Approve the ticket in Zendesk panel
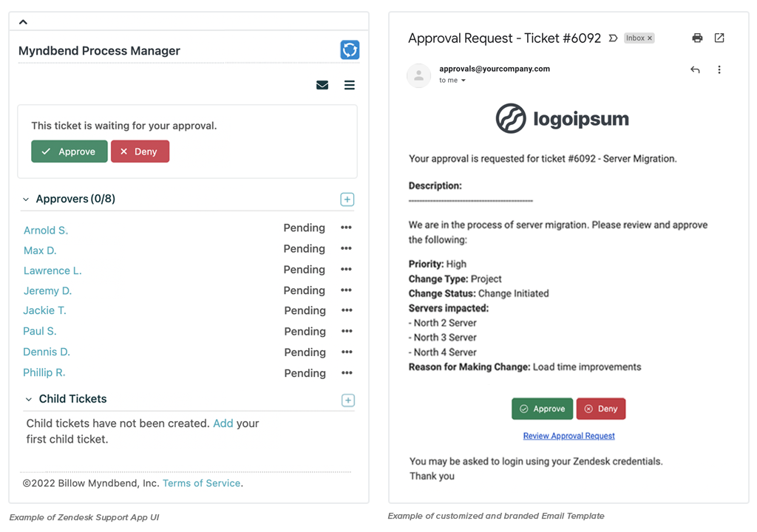Viewport: 757px width, 532px height. click(x=69, y=151)
